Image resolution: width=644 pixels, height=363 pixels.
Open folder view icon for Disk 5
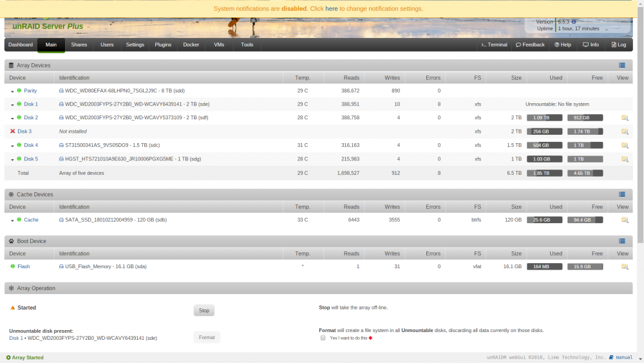pos(625,159)
